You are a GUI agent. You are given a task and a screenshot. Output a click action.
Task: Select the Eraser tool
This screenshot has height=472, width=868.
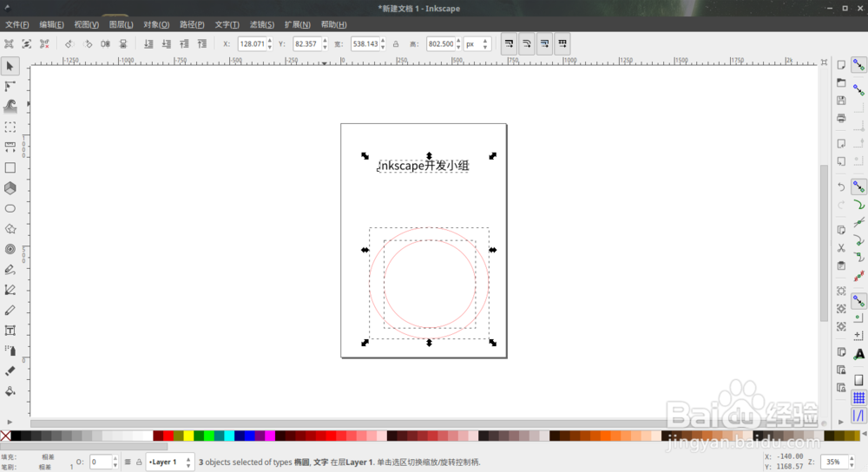point(10,370)
